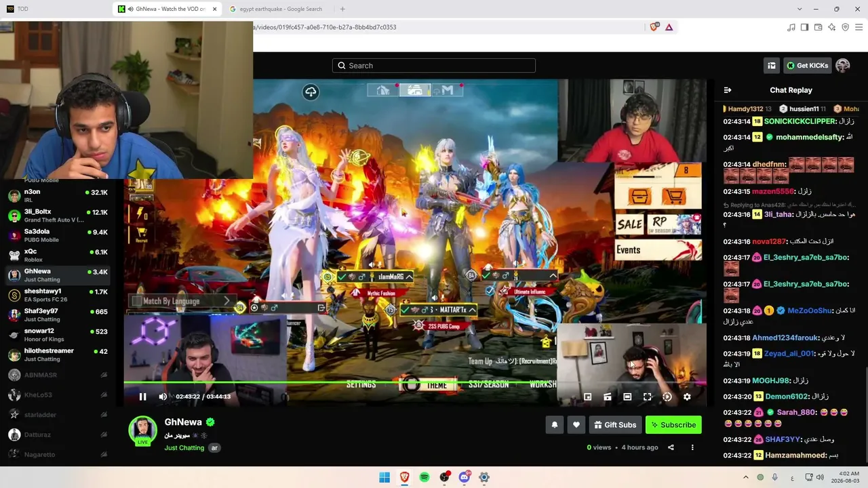The width and height of the screenshot is (868, 488).
Task: Open the Brave Shields icon
Action: click(x=654, y=27)
